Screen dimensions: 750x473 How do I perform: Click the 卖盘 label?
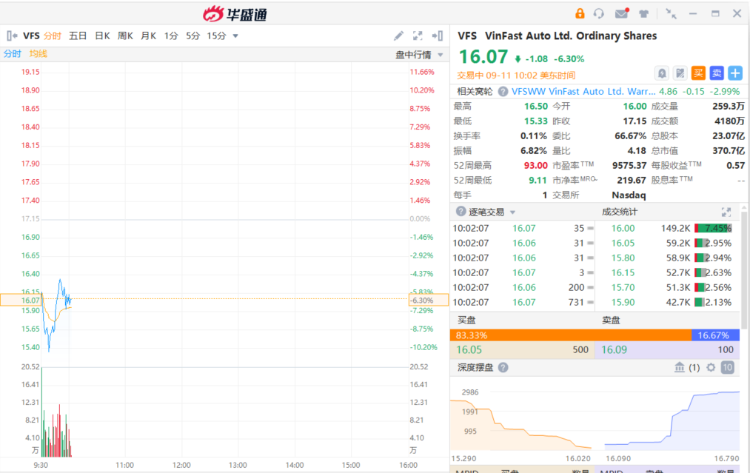click(611, 320)
